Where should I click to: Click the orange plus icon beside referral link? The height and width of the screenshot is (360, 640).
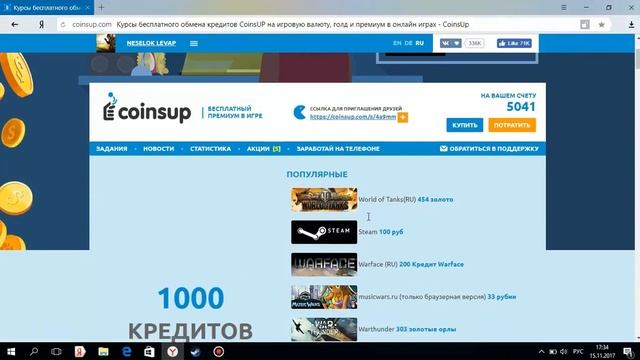(403, 118)
